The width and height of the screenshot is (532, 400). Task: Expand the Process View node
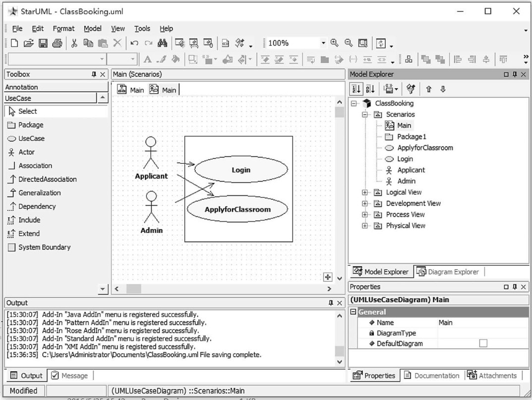365,214
